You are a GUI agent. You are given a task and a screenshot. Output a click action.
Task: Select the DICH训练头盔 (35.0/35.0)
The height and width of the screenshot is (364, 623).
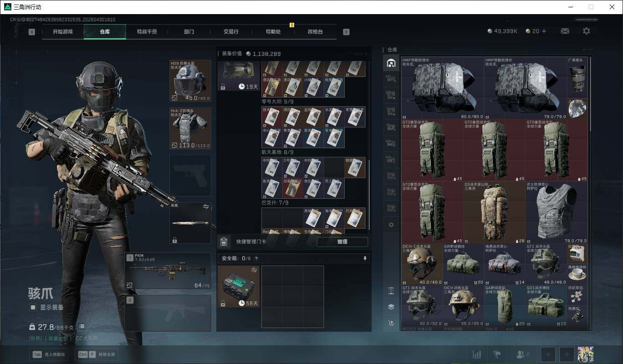[463, 306]
